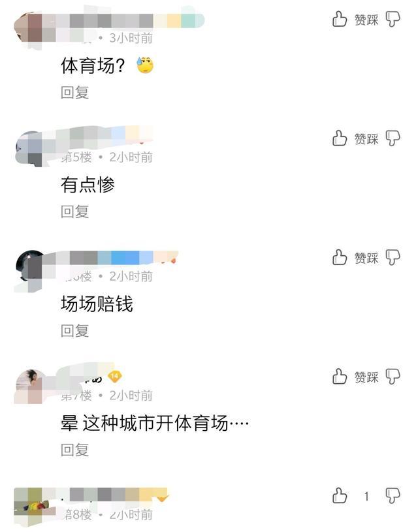The height and width of the screenshot is (532, 418).
Task: Reply to the "场场赔钱" comment
Action: (x=74, y=331)
